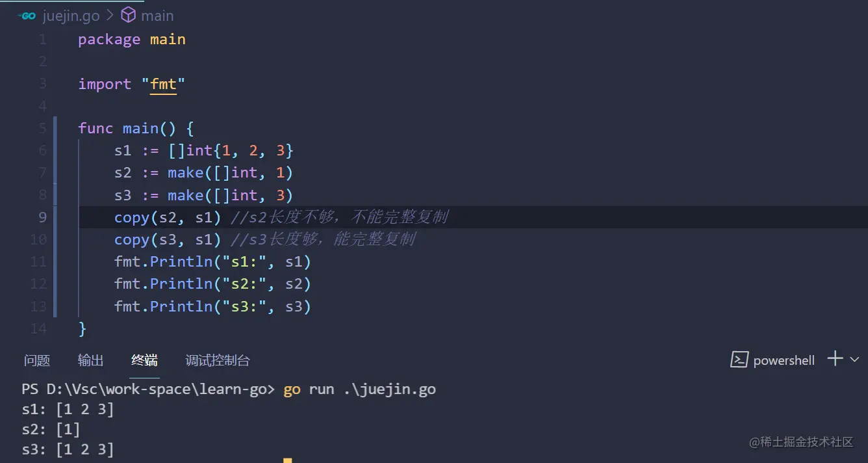
Task: Click 'func main() {' declaration
Action: tap(136, 128)
